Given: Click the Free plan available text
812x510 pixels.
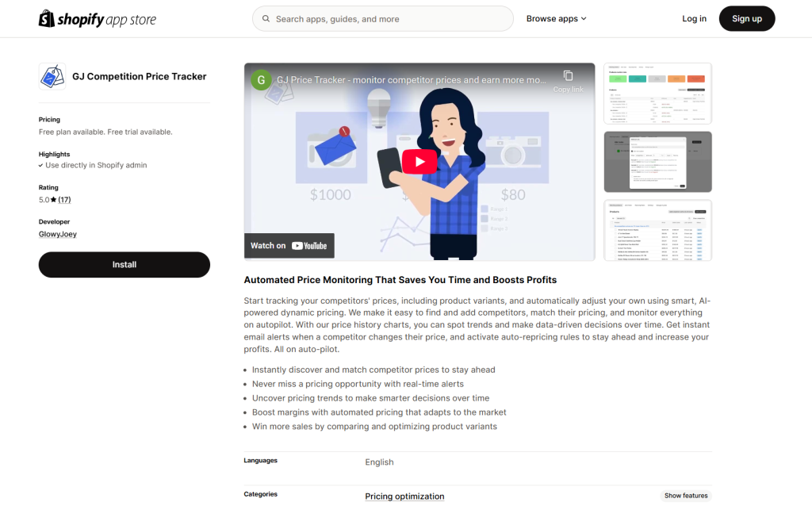Looking at the screenshot, I should pos(105,132).
